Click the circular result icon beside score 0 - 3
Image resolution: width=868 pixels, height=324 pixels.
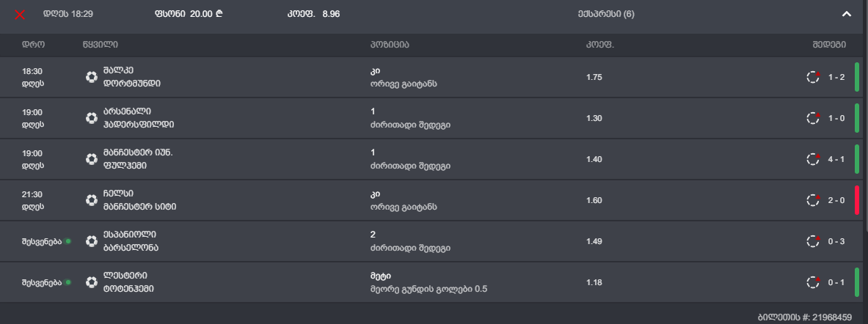(x=813, y=241)
